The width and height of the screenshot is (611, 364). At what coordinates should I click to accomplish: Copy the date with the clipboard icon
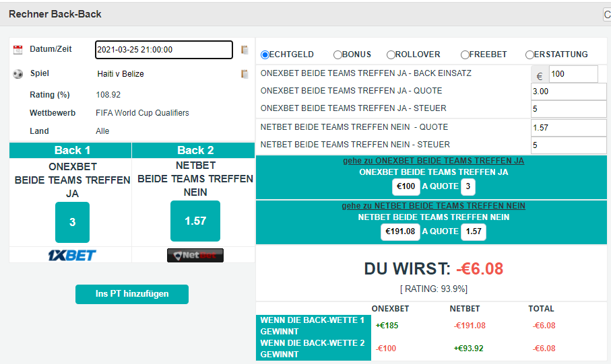coord(245,50)
